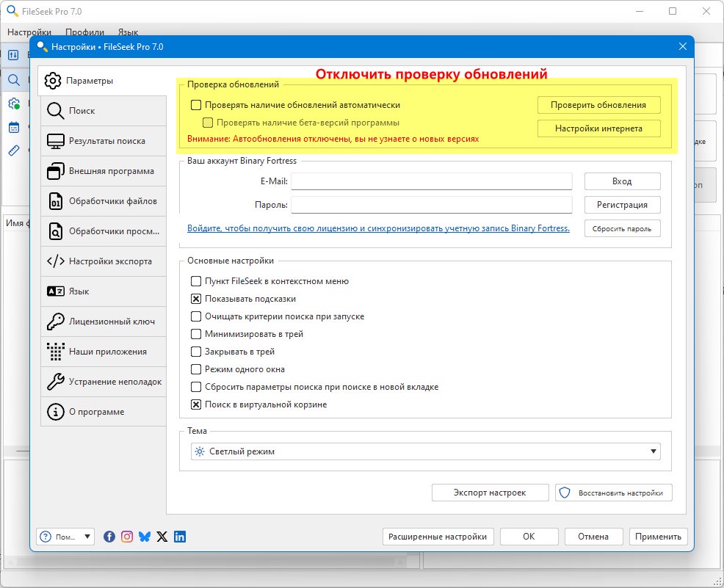The height and width of the screenshot is (588, 724).
Task: Open Расширенные настройки
Action: click(x=438, y=537)
